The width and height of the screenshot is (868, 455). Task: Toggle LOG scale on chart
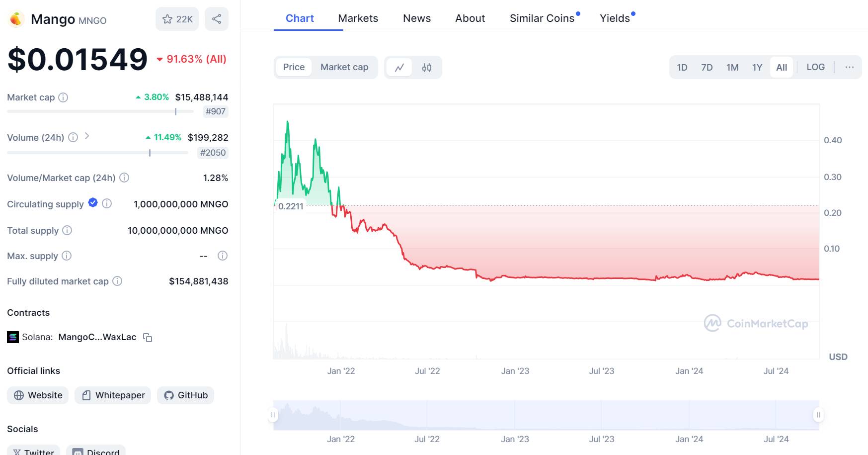(815, 67)
